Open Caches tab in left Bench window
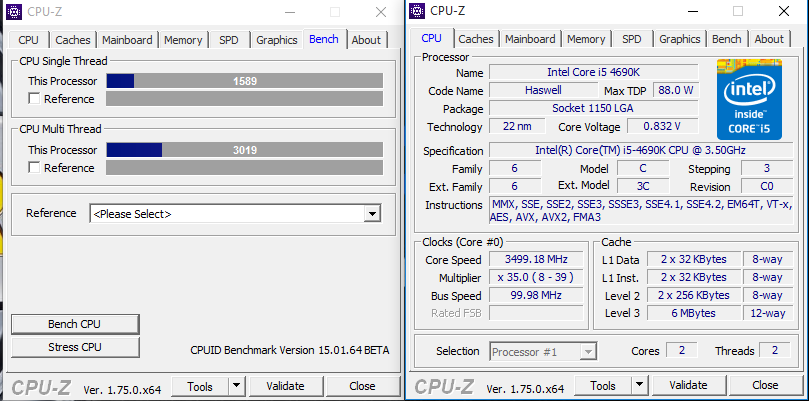This screenshot has height=401, width=809. [x=73, y=40]
